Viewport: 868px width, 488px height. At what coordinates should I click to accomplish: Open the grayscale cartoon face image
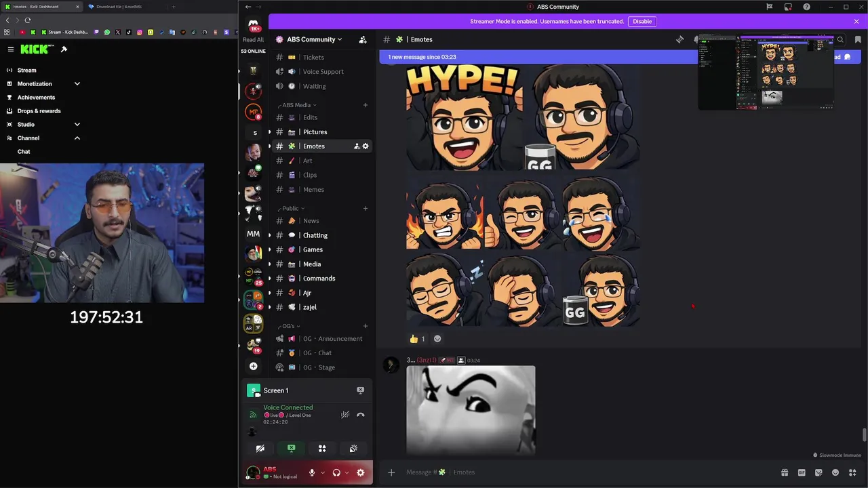click(471, 410)
